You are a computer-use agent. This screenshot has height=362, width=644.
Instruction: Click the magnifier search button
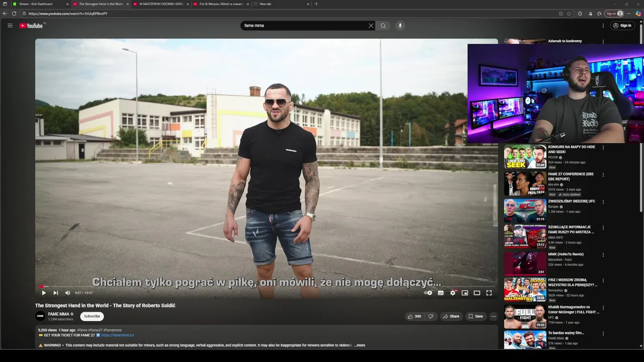[383, 26]
